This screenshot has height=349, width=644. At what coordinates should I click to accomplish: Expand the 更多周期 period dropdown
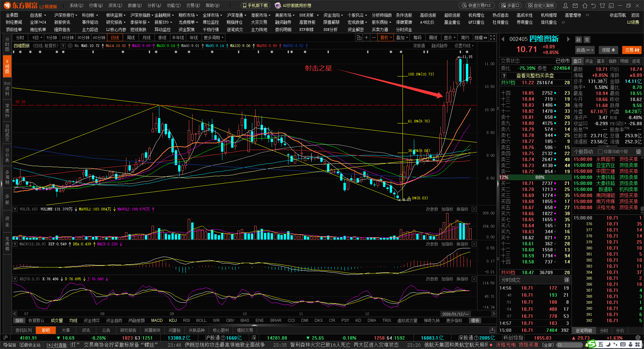tap(213, 38)
